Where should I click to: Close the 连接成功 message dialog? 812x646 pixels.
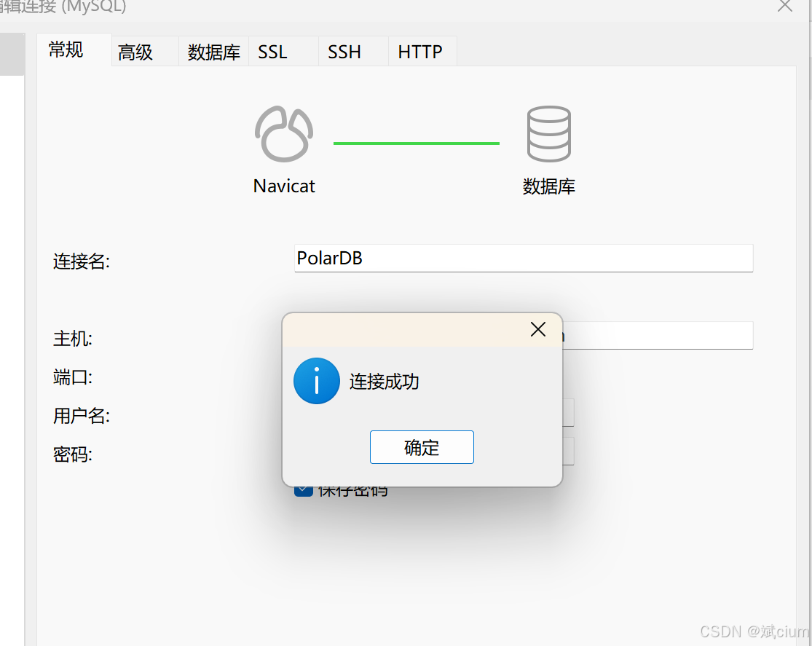tap(538, 329)
